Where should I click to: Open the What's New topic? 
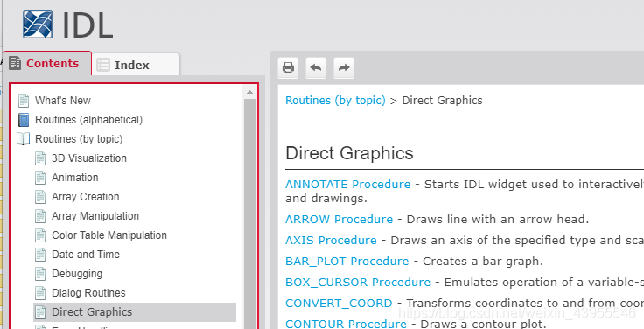63,101
